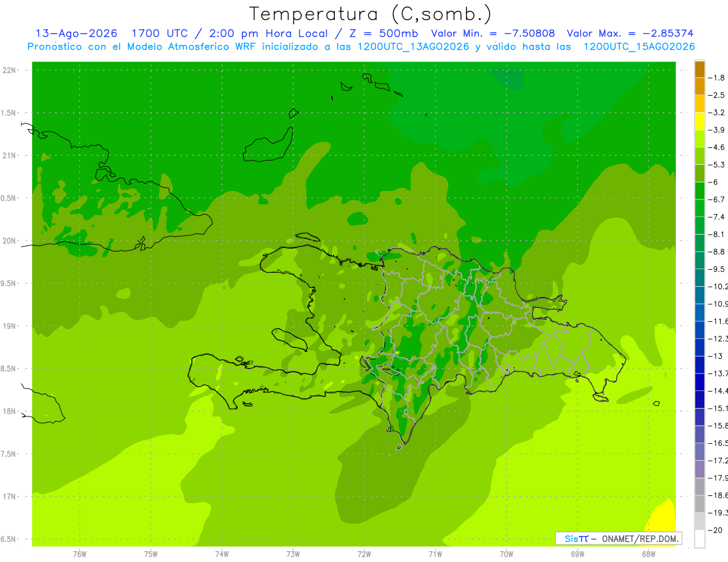Pick the yellow colorbar swatch between -3.2 and -3.9
728x562 pixels.
(699, 121)
